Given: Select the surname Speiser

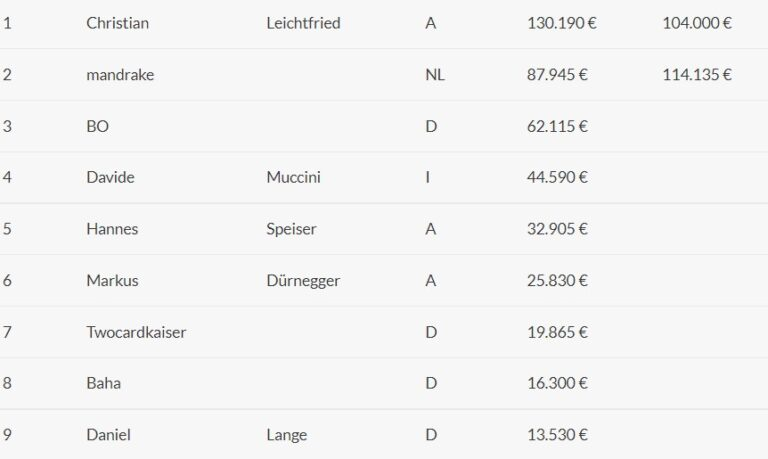Looking at the screenshot, I should click(291, 229).
